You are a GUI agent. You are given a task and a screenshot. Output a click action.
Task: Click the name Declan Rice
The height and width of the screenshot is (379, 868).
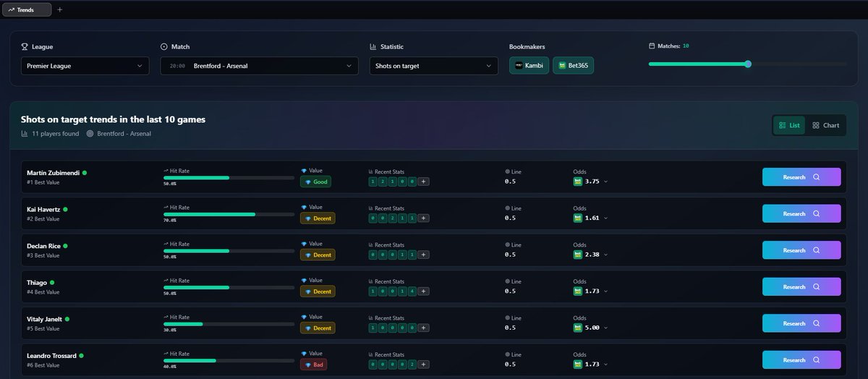point(43,246)
